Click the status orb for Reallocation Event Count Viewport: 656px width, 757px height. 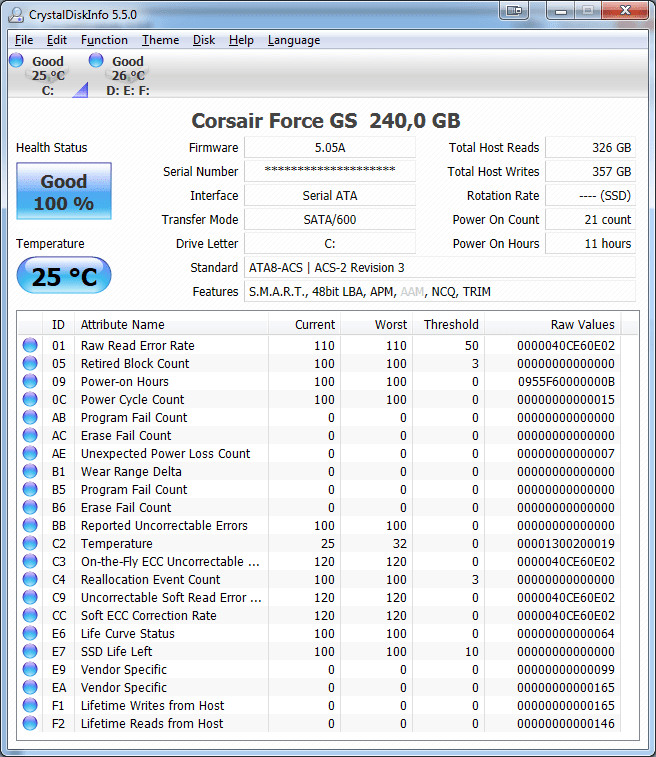pos(30,579)
